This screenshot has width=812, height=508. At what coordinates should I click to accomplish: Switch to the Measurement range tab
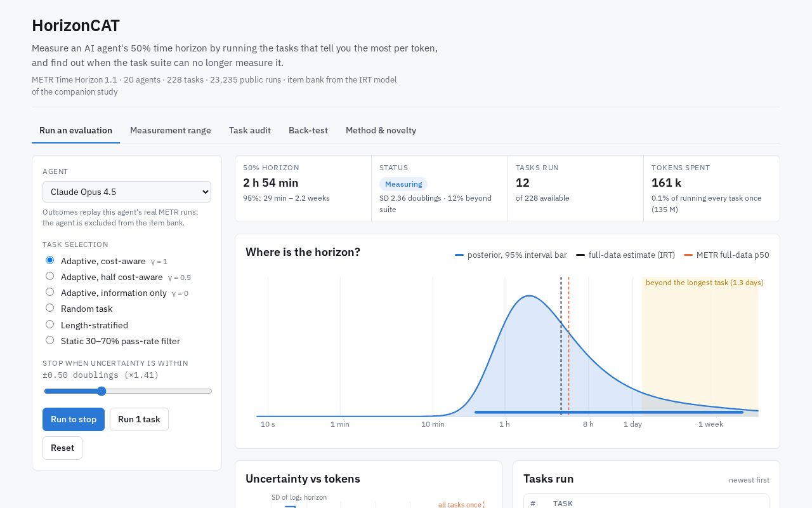[171, 130]
